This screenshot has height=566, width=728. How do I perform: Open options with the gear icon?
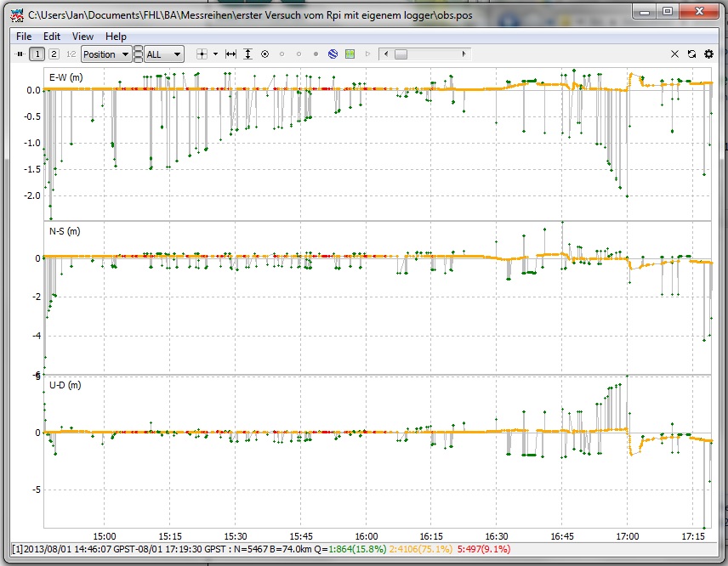tap(708, 54)
